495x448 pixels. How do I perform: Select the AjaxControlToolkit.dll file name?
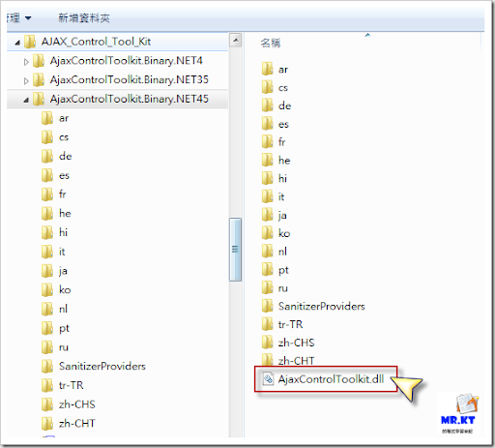pyautogui.click(x=332, y=379)
